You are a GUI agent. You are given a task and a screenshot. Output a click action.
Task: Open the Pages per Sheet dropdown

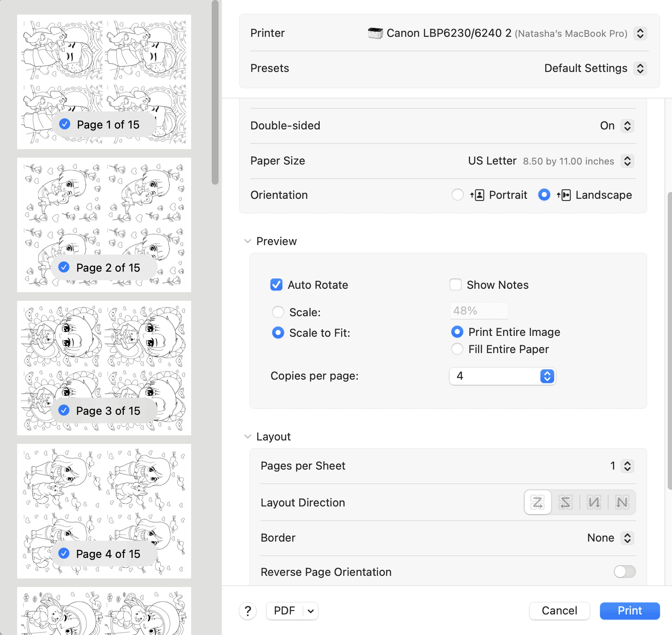tap(627, 466)
